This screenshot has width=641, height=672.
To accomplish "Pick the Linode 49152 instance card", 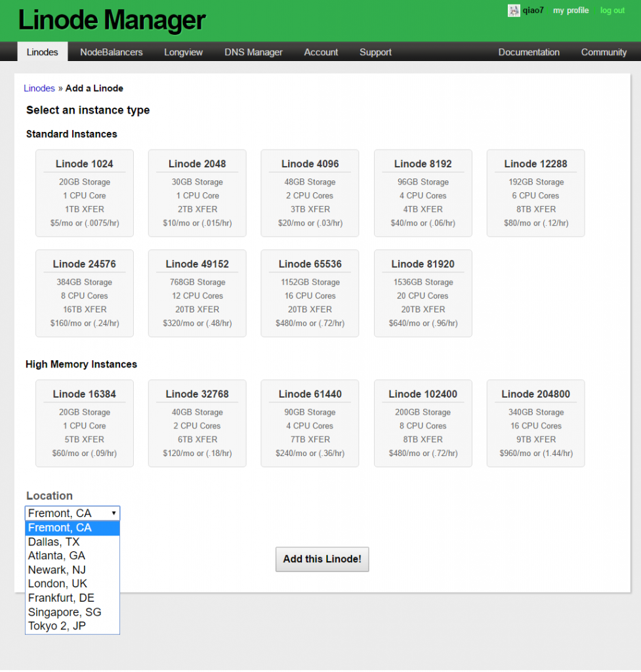I will pyautogui.click(x=197, y=293).
